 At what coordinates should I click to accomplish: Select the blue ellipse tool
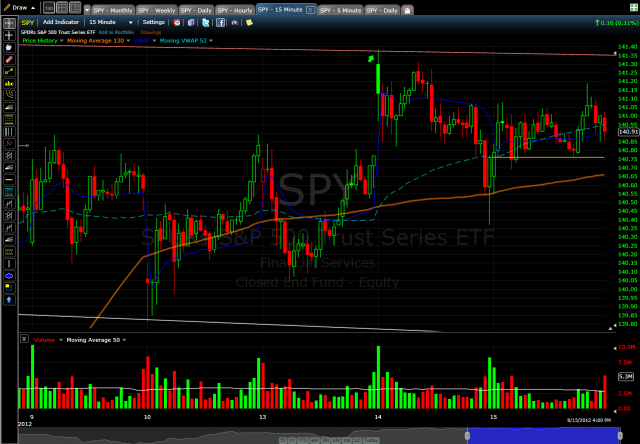coord(9,276)
